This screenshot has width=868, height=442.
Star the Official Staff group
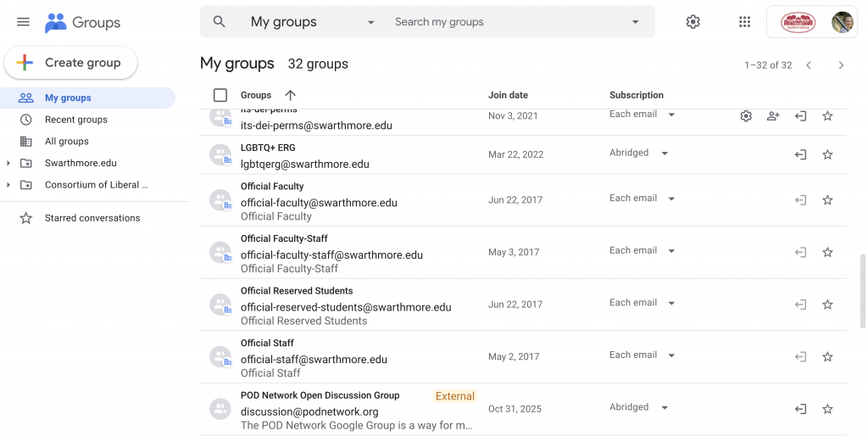[827, 357]
